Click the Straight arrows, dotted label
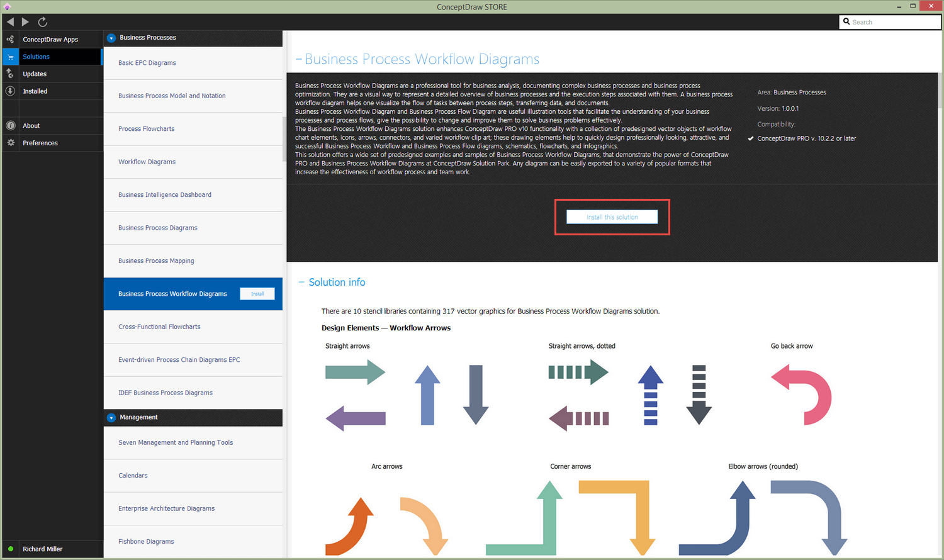The height and width of the screenshot is (560, 944). click(x=582, y=346)
